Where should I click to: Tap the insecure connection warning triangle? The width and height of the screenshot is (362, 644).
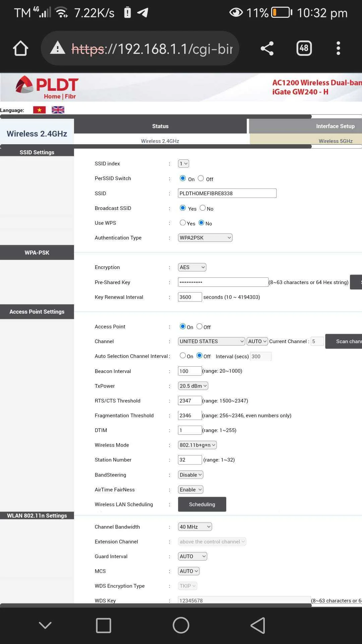pyautogui.click(x=58, y=48)
